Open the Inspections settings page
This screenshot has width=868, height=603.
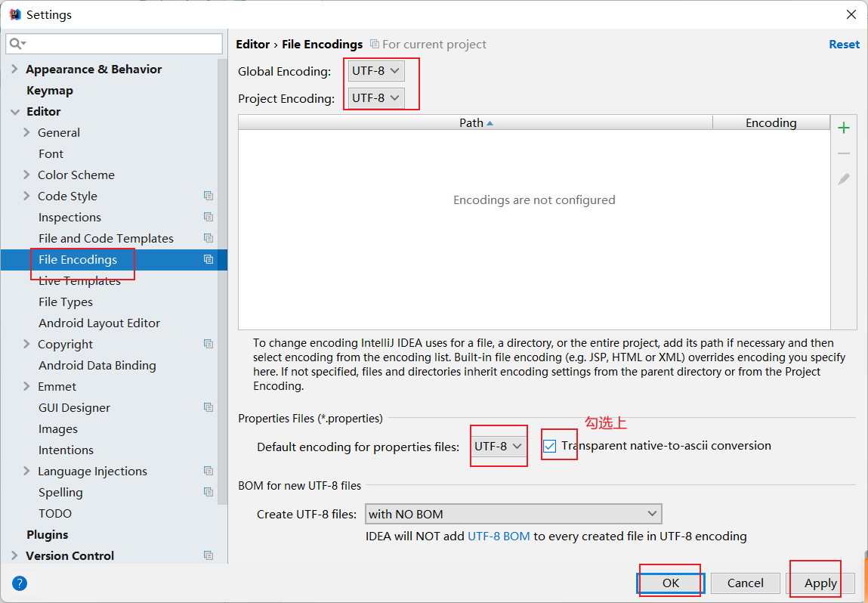tap(70, 217)
